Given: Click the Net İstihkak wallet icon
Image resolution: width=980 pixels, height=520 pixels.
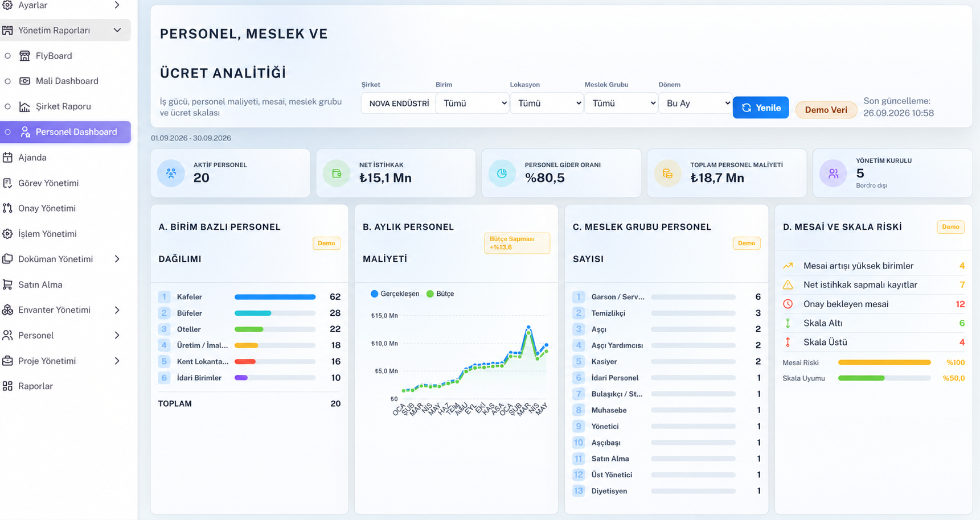Looking at the screenshot, I should (337, 174).
